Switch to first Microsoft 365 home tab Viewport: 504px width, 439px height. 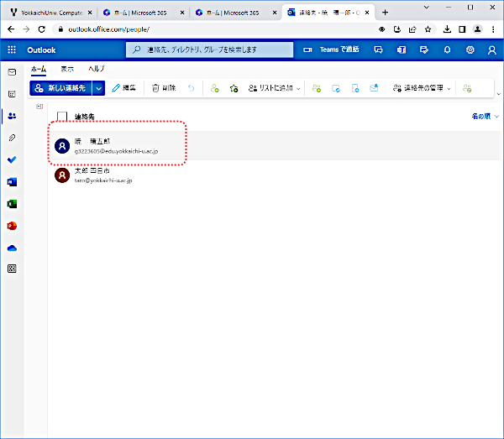[x=143, y=13]
